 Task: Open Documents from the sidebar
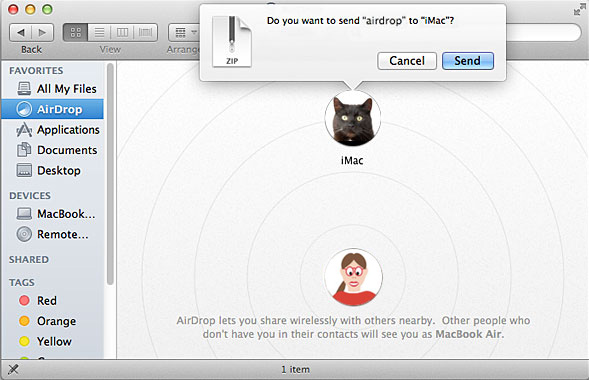click(x=53, y=150)
